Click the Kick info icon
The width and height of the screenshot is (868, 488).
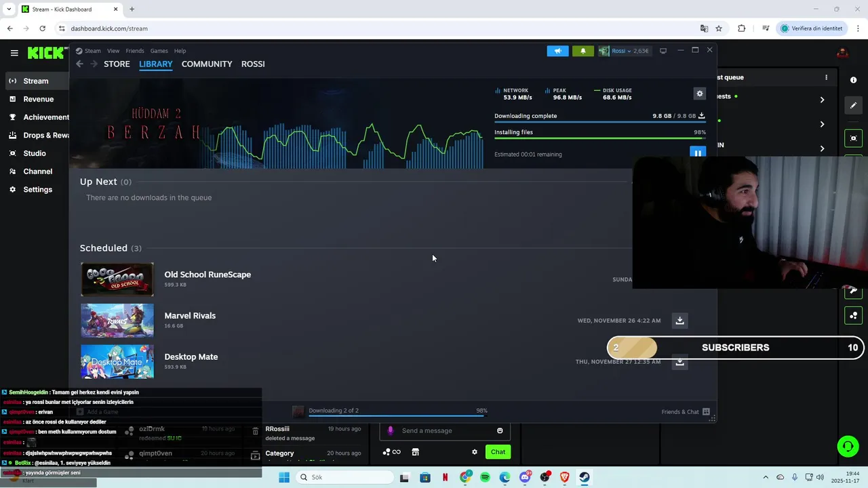pyautogui.click(x=853, y=80)
